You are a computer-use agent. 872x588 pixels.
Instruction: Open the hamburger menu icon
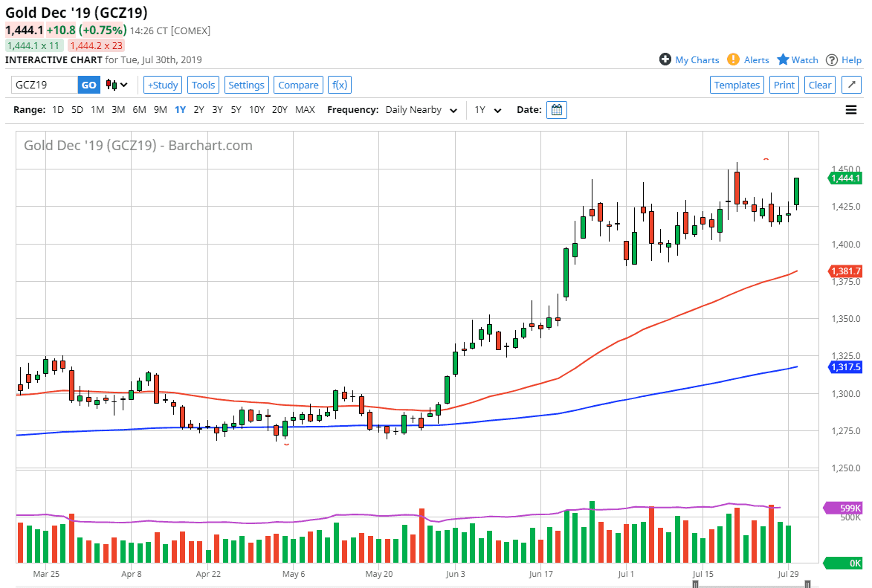click(x=851, y=110)
